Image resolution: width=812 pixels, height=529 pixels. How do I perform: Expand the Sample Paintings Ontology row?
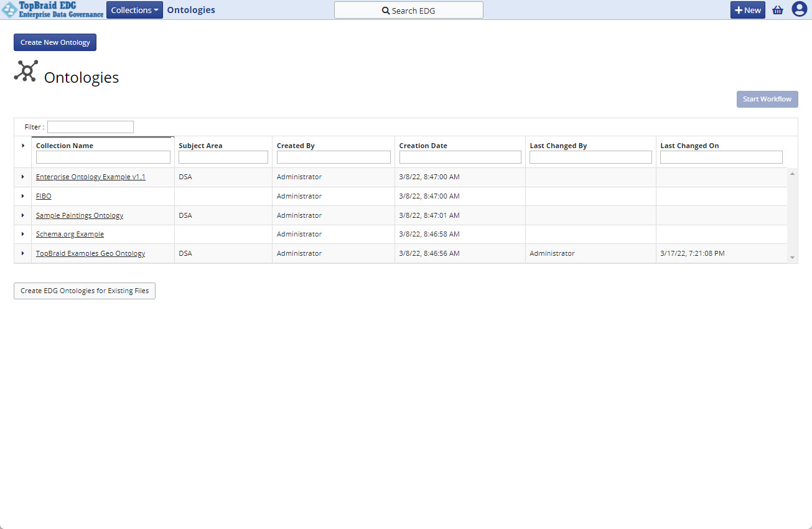(22, 215)
